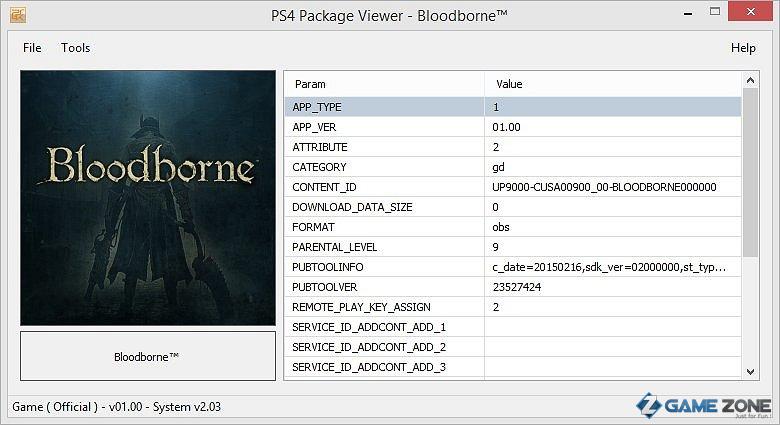Open the Tools menu

click(76, 48)
